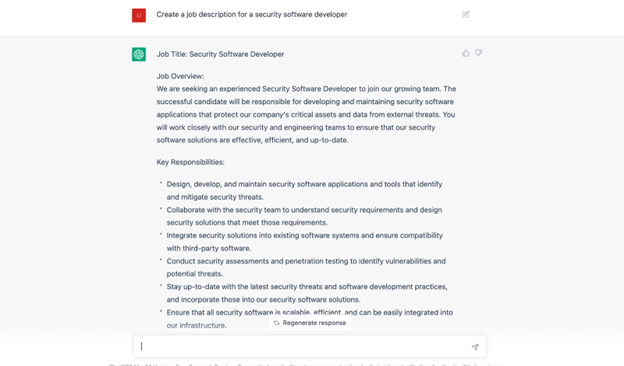
Task: Click the Job Overview heading
Action: pyautogui.click(x=180, y=76)
